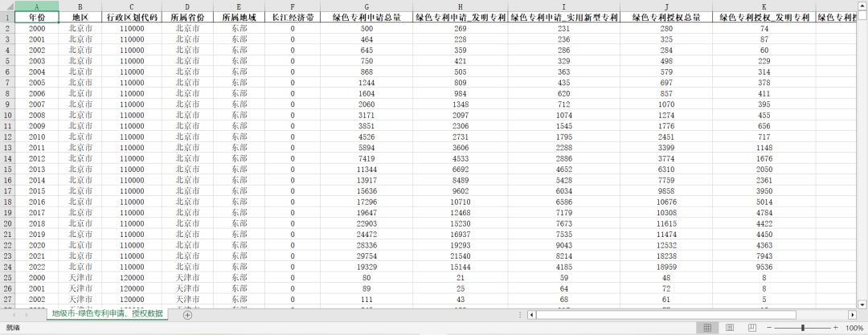
Task: Select the 所属地域 header cell
Action: (239, 17)
